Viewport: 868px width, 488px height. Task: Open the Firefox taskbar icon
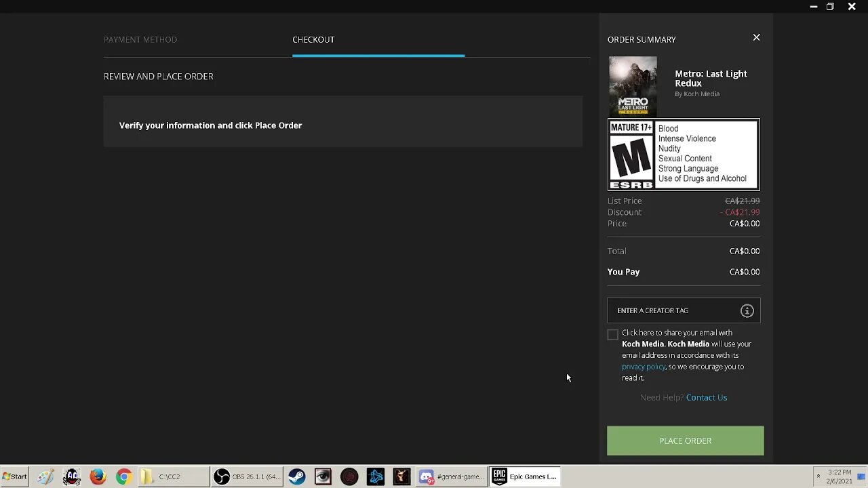98,476
